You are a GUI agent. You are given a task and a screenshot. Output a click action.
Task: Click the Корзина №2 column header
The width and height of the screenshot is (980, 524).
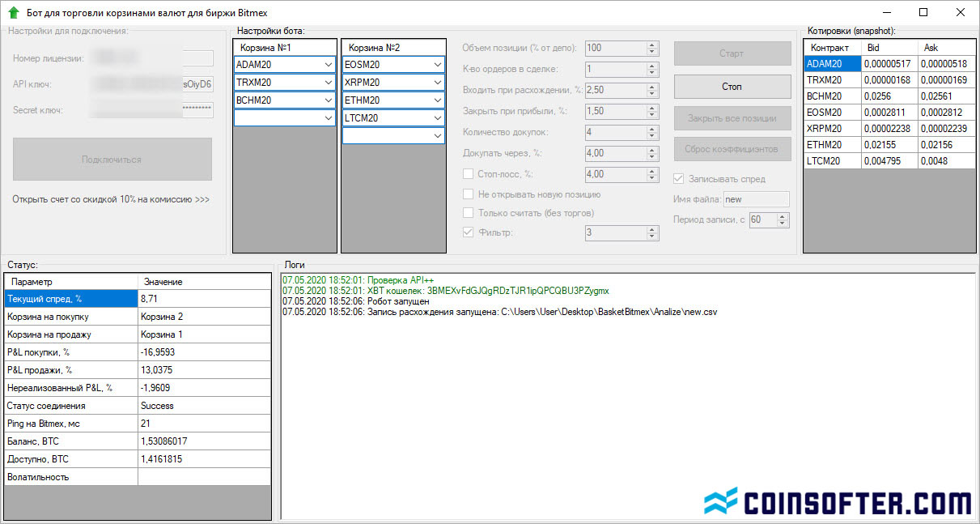(x=394, y=47)
